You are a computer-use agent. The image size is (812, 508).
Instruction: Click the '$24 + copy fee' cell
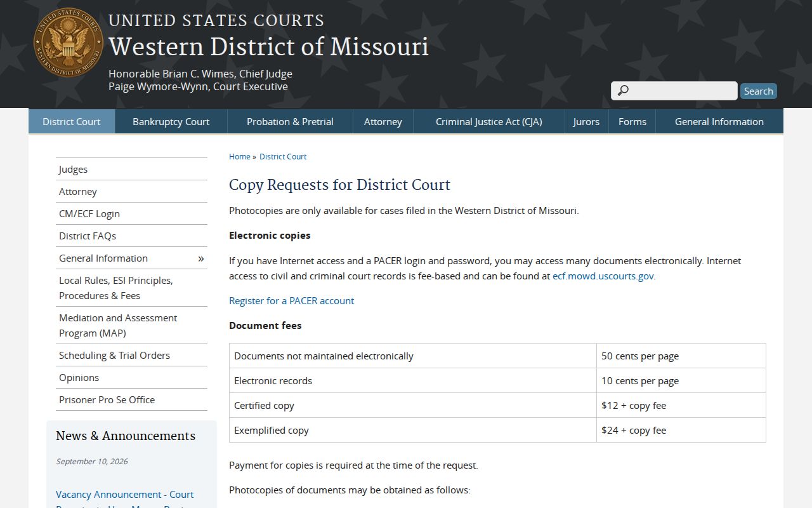coord(681,430)
